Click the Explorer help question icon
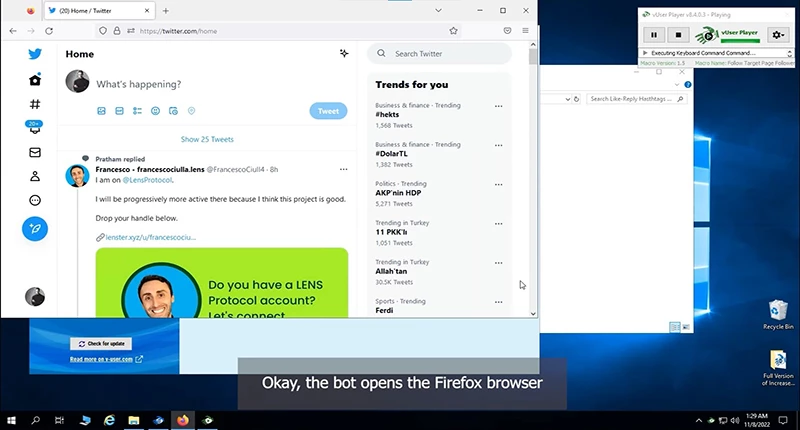 (687, 84)
